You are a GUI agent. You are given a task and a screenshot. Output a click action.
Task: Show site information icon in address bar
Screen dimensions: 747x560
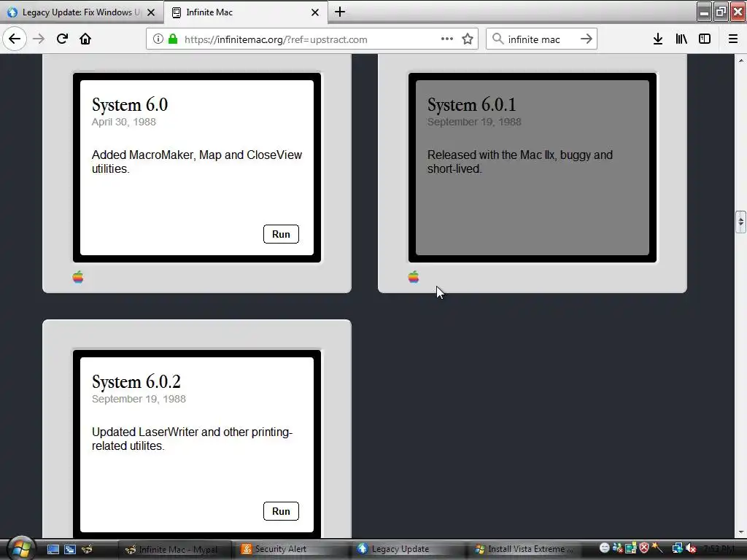coord(158,39)
